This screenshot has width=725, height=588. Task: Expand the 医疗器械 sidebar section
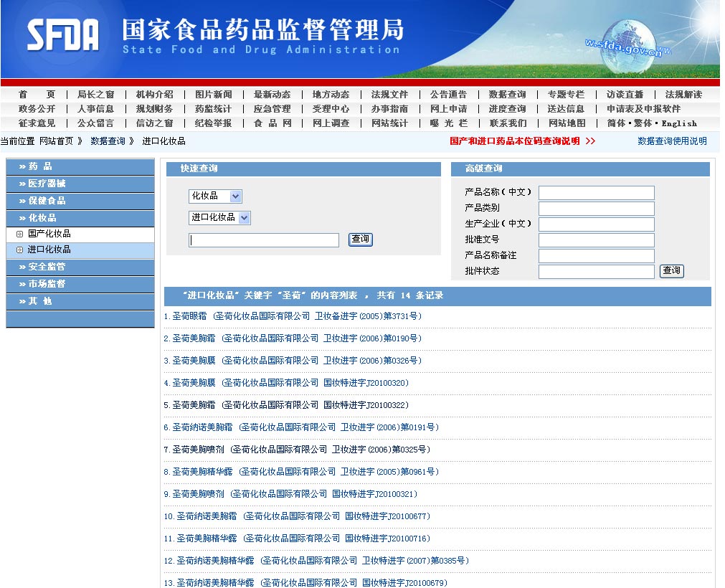[x=80, y=184]
